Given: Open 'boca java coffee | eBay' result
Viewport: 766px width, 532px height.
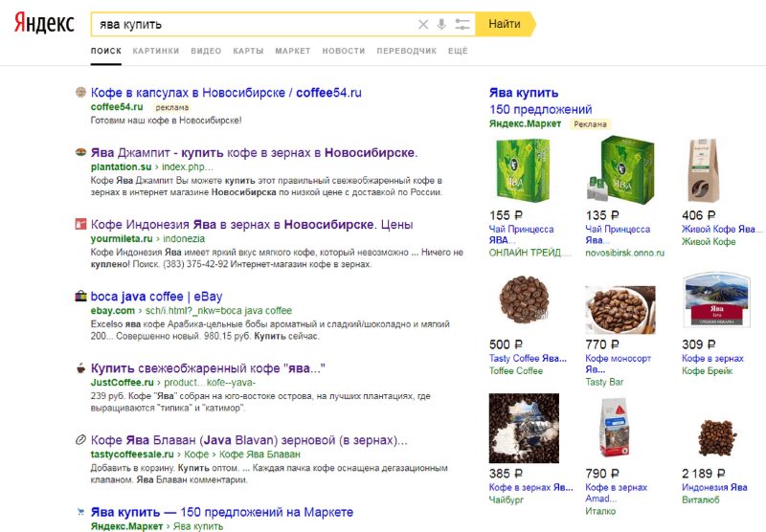Looking at the screenshot, I should [x=156, y=296].
